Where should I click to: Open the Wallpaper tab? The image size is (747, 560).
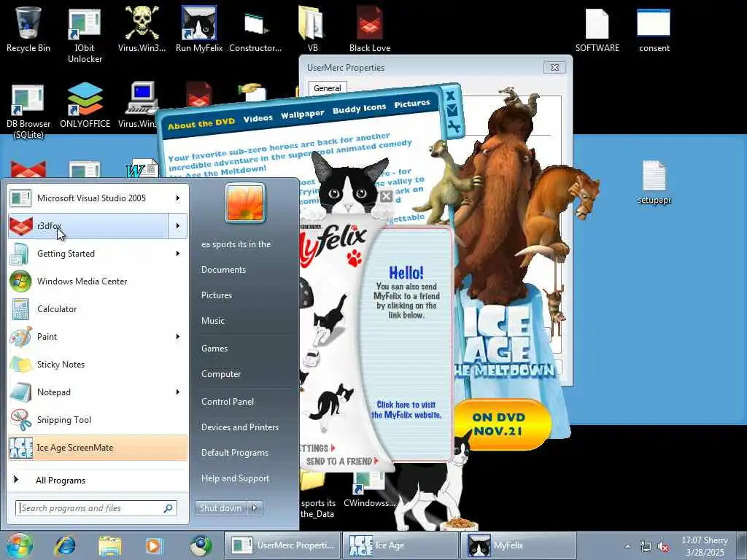[302, 114]
